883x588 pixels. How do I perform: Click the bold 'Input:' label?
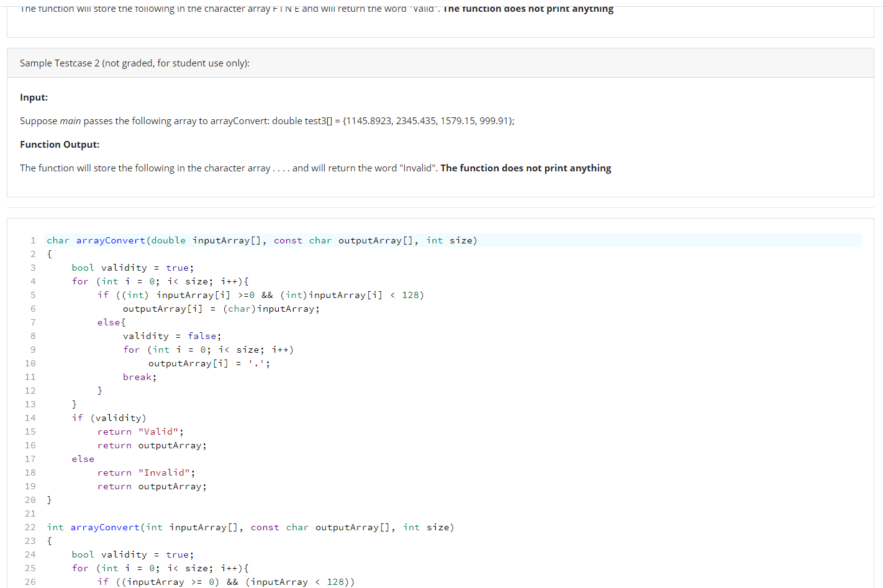[34, 97]
